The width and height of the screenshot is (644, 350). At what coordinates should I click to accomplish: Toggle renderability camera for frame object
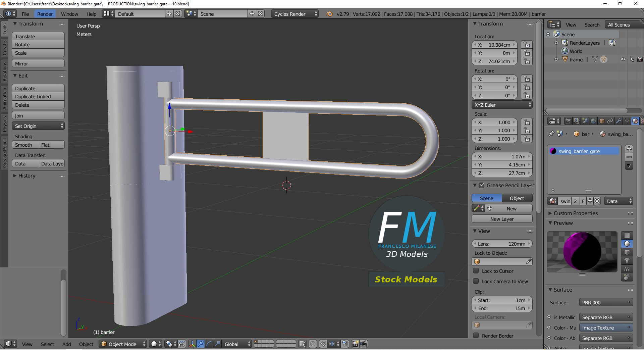point(640,59)
